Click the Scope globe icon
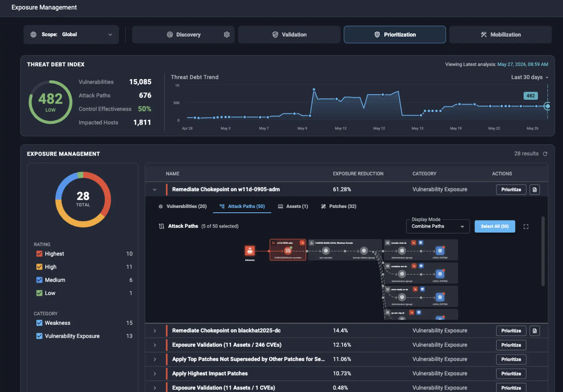This screenshot has width=563, height=392. coord(33,35)
